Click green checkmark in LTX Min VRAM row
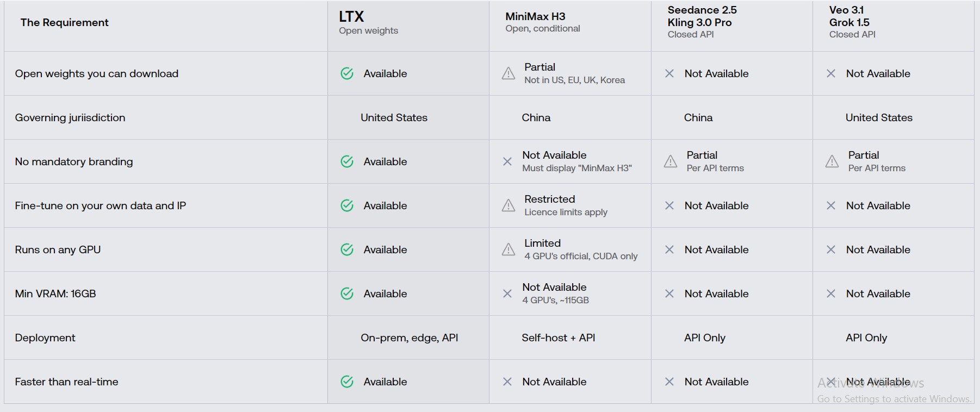980x412 pixels. coord(347,294)
